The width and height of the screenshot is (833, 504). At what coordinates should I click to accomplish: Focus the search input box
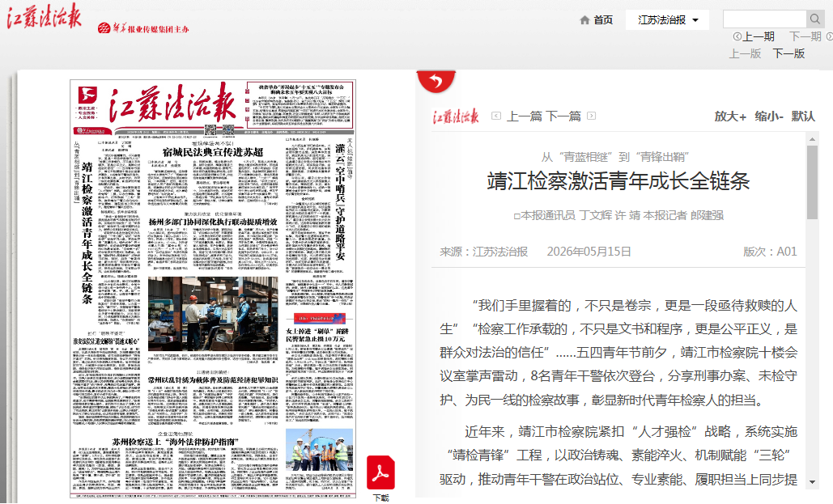click(x=764, y=19)
